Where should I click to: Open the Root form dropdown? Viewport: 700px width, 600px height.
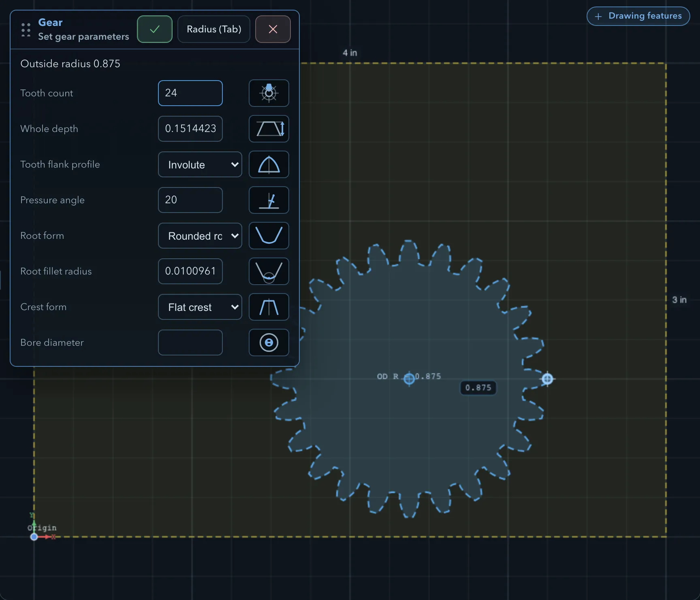point(200,236)
